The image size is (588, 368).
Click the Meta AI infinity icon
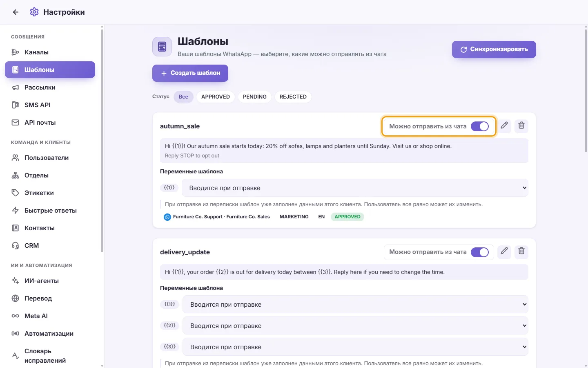click(x=15, y=316)
